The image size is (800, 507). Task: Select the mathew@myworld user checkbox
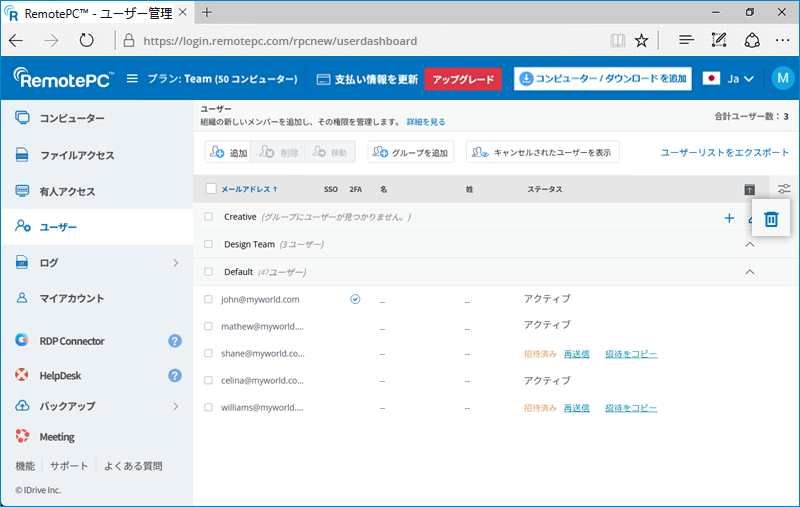tap(208, 326)
